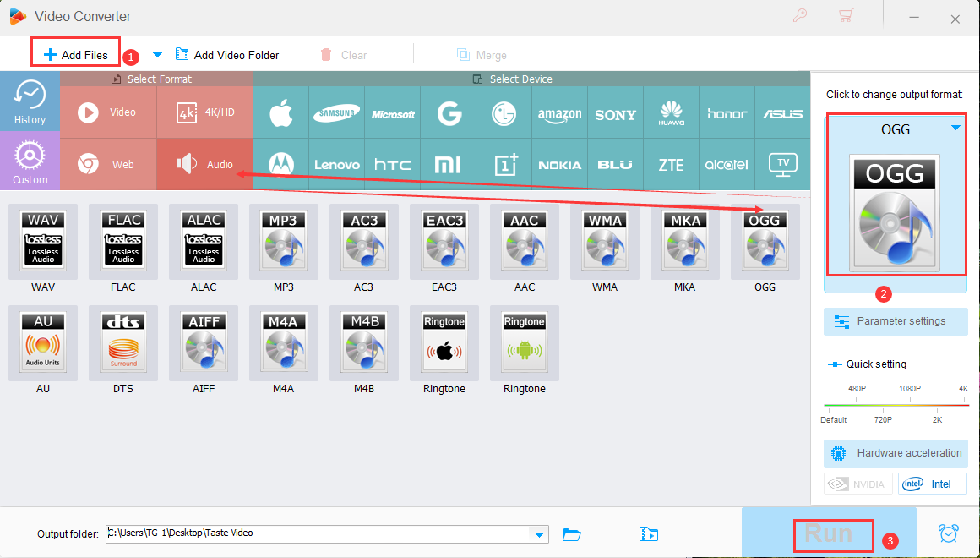Toggle Hardware acceleration

[x=896, y=453]
